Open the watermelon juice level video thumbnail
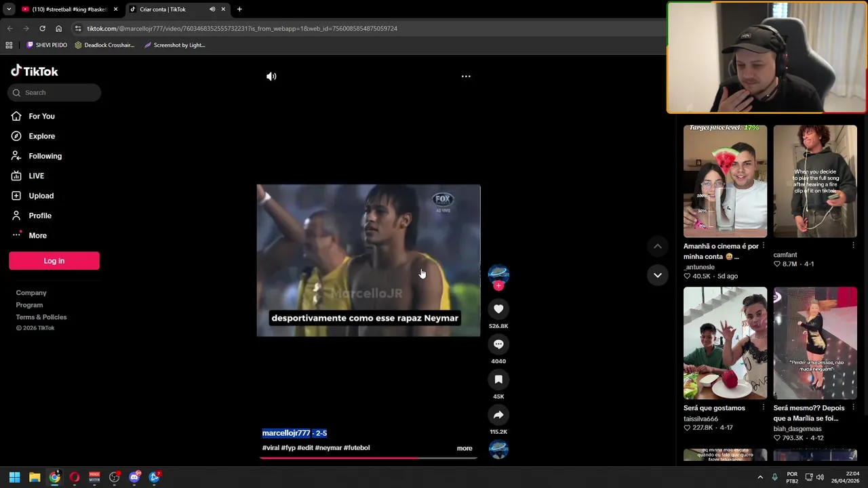Viewport: 868px width, 488px height. point(725,181)
